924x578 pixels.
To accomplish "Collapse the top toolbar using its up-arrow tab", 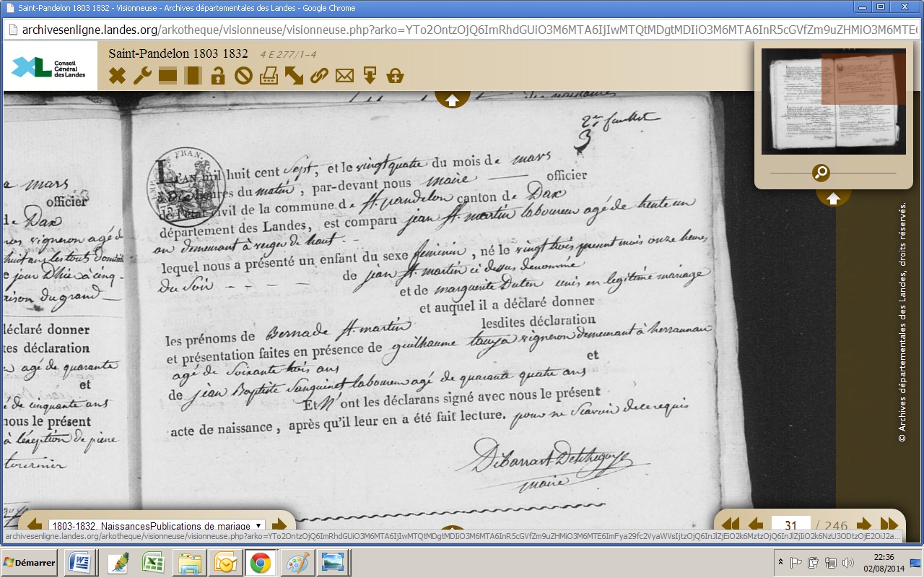I will [x=452, y=100].
